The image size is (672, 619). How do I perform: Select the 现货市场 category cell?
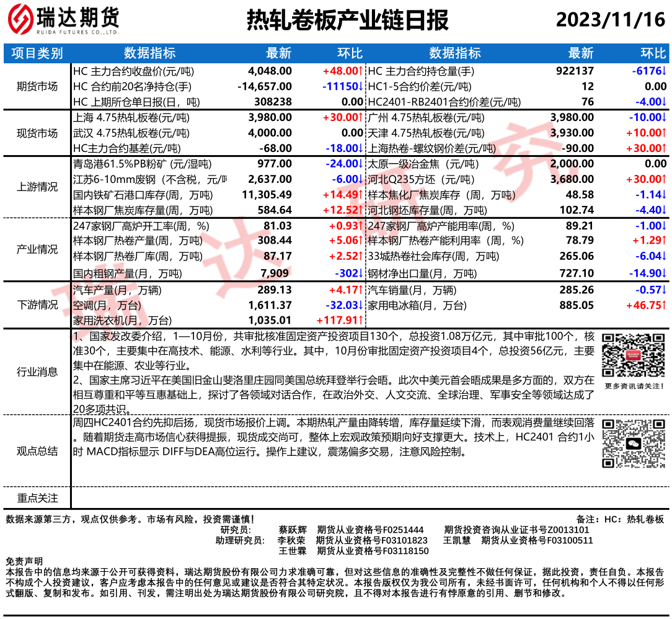(37, 133)
